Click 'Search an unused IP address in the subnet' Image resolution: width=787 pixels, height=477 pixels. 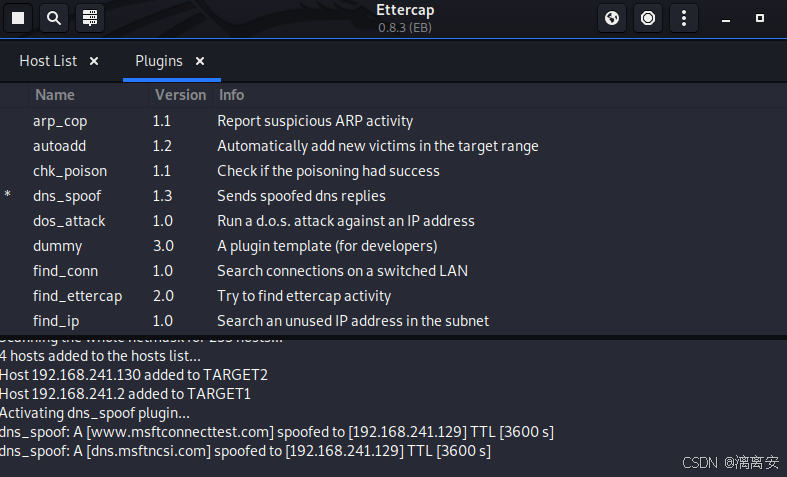[353, 321]
